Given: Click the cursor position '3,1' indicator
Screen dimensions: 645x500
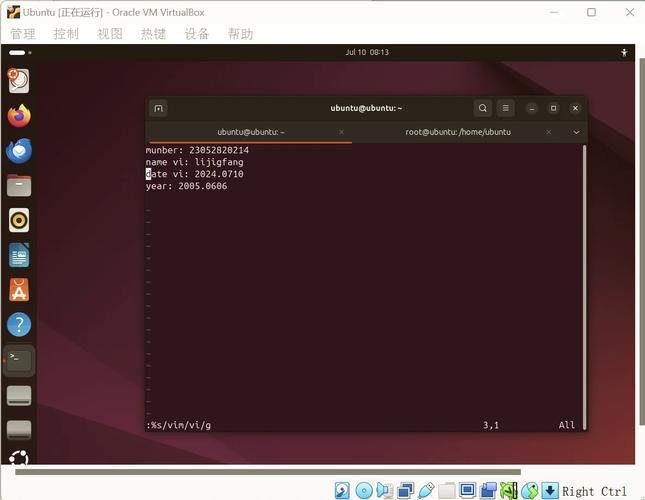Looking at the screenshot, I should click(491, 425).
